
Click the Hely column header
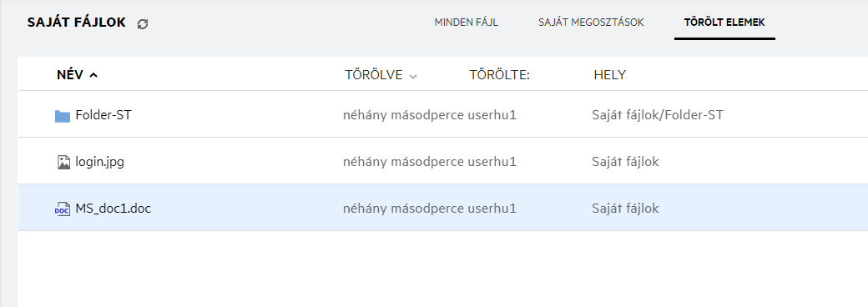click(x=610, y=75)
